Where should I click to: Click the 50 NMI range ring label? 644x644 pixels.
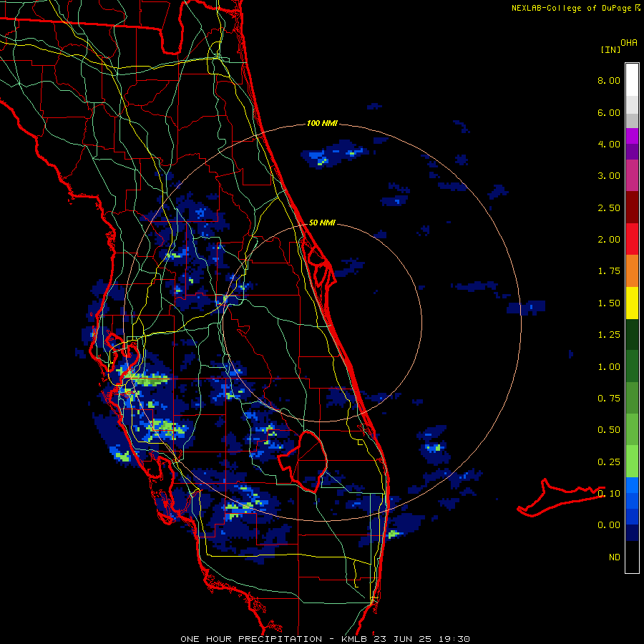coord(322,223)
